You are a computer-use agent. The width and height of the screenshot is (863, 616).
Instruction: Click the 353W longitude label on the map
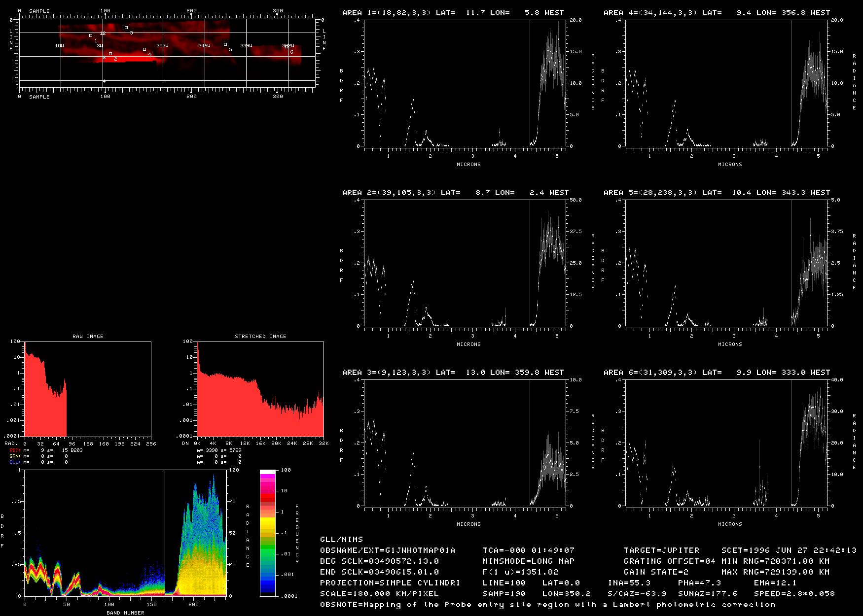162,46
